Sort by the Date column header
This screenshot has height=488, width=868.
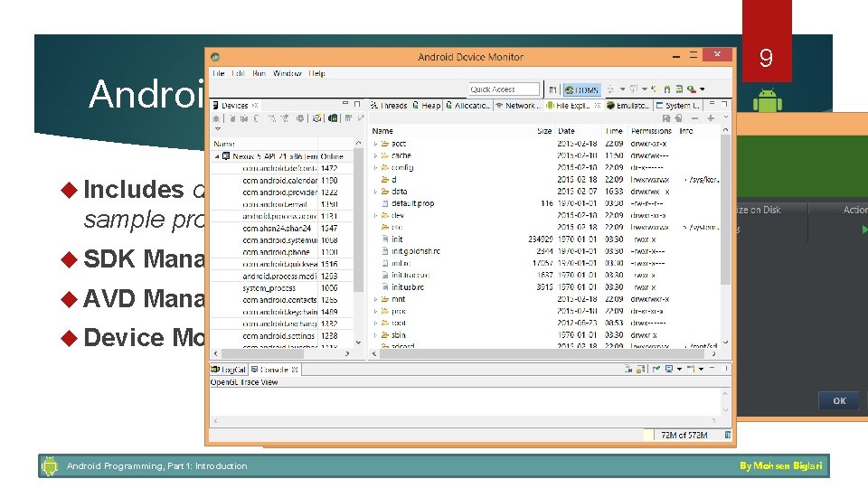point(566,131)
